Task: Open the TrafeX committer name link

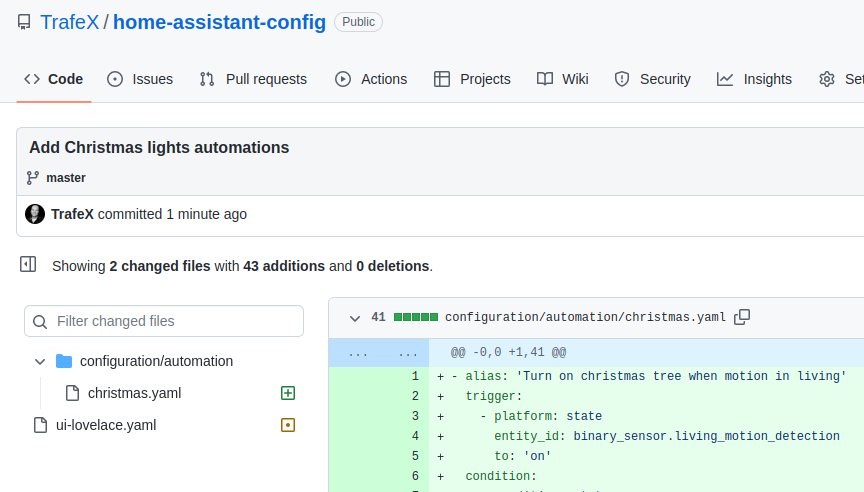Action: point(72,214)
